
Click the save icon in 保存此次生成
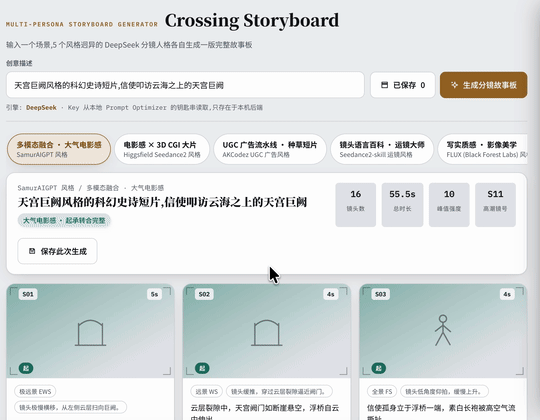32,251
